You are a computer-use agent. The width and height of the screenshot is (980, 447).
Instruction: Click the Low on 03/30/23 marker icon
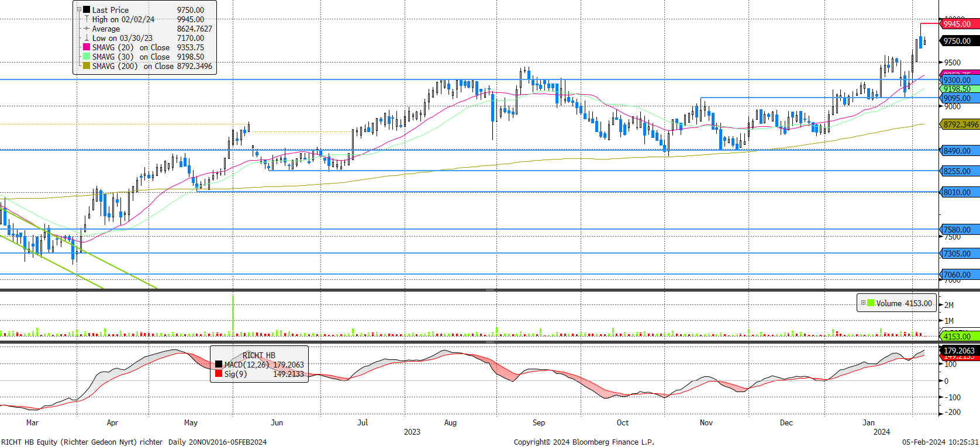click(87, 38)
